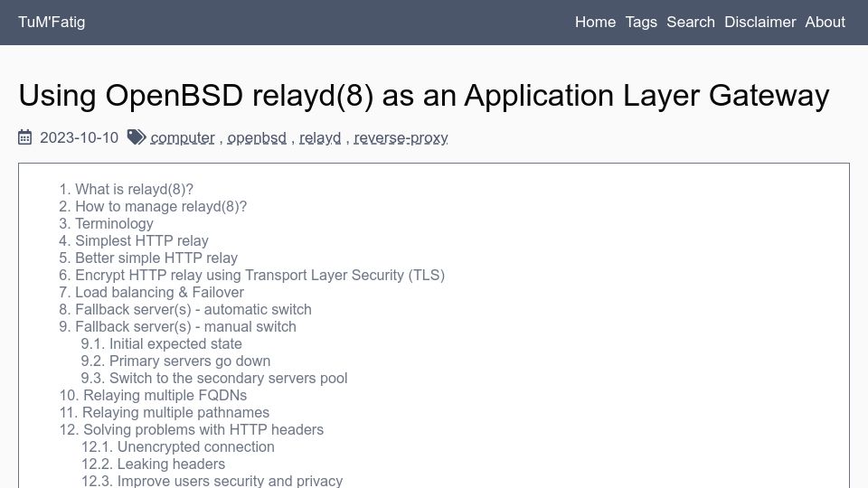Screen dimensions: 868x488
Task: Jump to Fallback server(s) - automatic switch
Action: (x=193, y=309)
